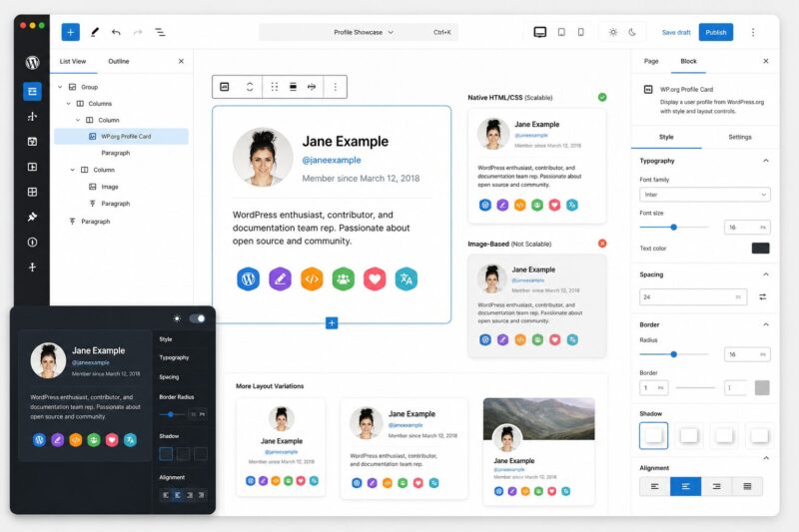
Task: Click the spacing value field showing 24
Action: (x=693, y=296)
